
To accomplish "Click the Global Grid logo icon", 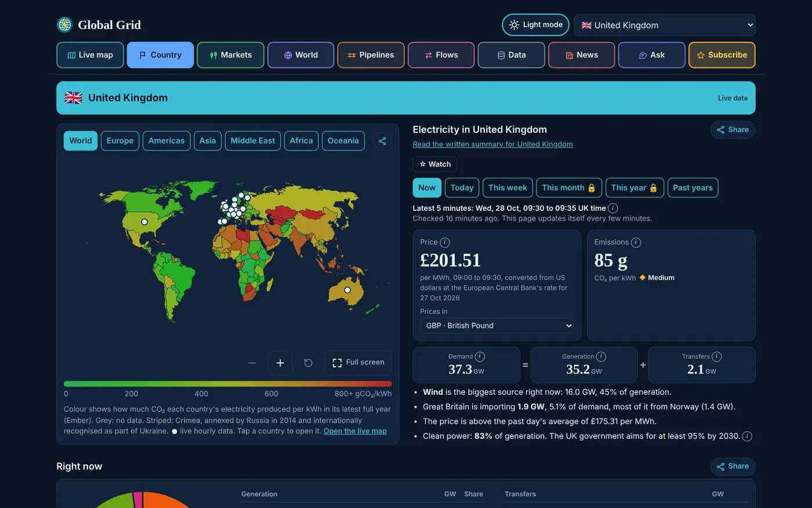I will click(x=64, y=25).
